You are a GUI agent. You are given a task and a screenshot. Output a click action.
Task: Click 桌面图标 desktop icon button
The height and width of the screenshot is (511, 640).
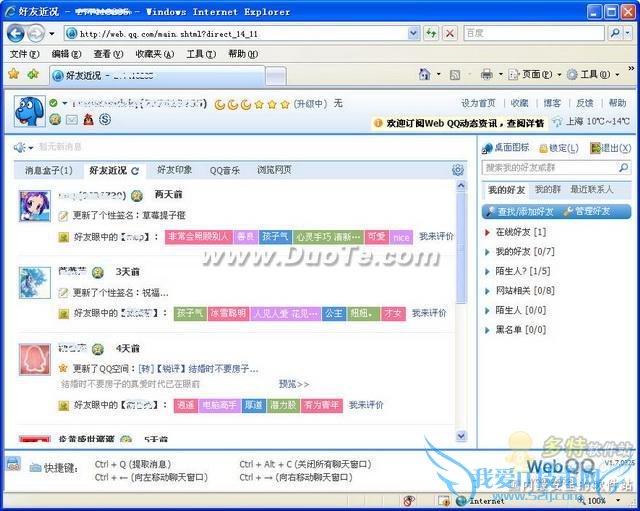(x=505, y=148)
